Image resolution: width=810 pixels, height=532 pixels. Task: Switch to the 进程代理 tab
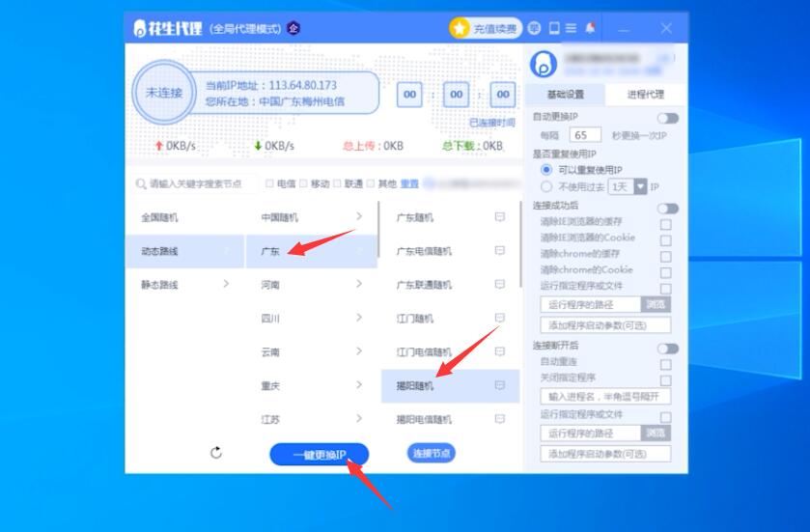(646, 95)
